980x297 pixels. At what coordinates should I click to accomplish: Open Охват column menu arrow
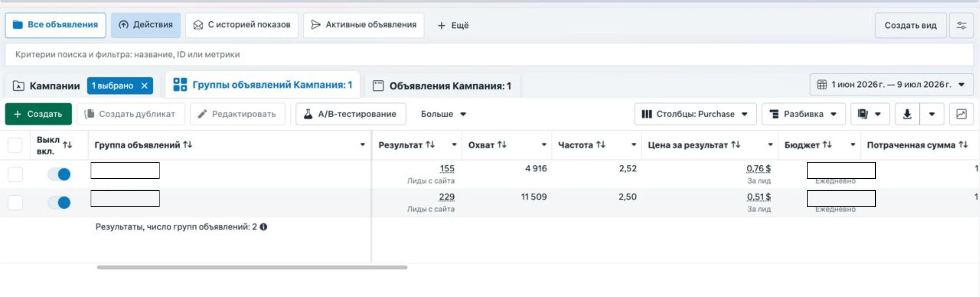tap(544, 145)
